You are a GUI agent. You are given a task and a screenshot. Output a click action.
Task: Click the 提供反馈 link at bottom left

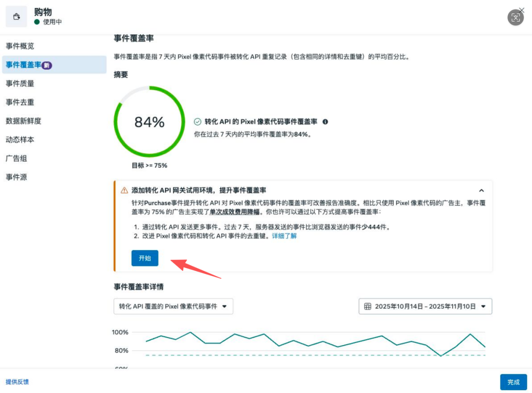click(x=17, y=382)
